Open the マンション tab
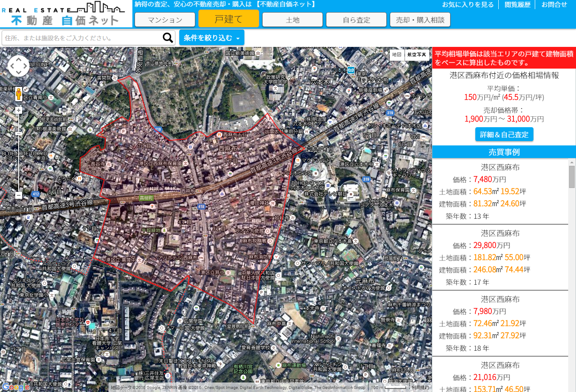 tap(165, 20)
